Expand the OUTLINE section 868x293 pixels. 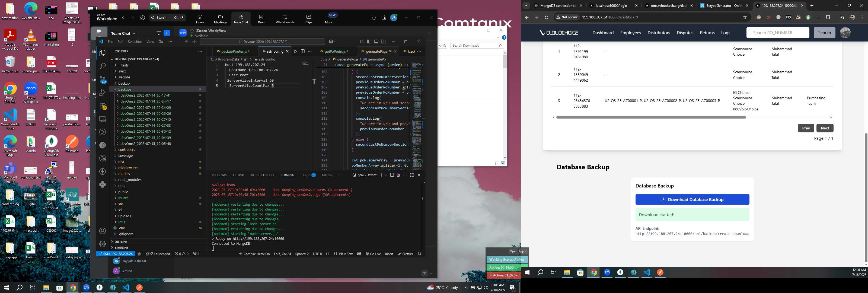click(x=158, y=242)
